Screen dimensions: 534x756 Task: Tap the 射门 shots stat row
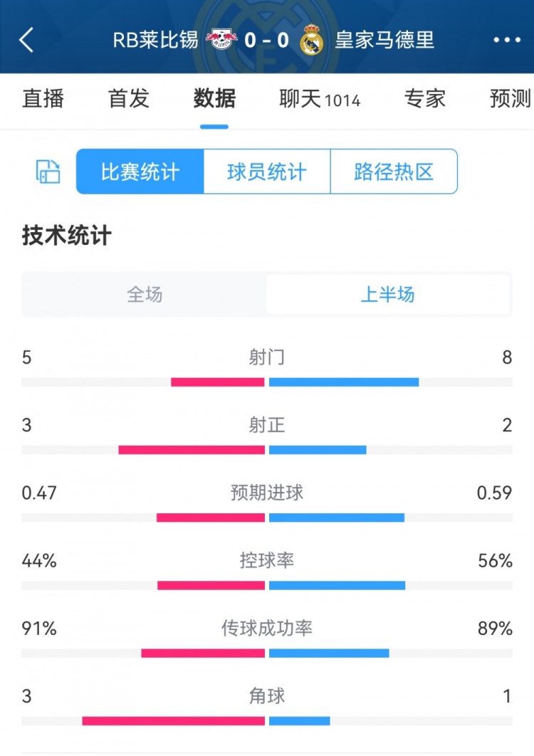coord(267,357)
